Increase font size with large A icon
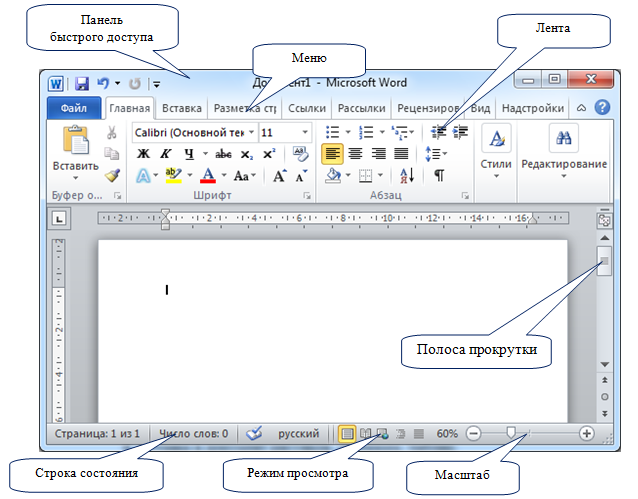Image resolution: width=638 pixels, height=499 pixels. click(280, 176)
